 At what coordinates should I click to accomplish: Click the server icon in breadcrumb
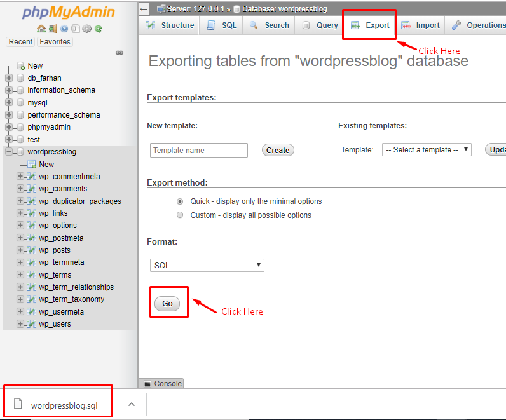coord(161,9)
